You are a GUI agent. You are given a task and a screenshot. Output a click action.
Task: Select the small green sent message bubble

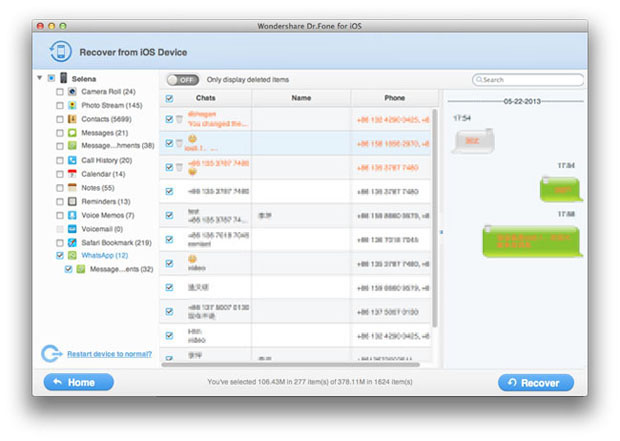point(561,189)
